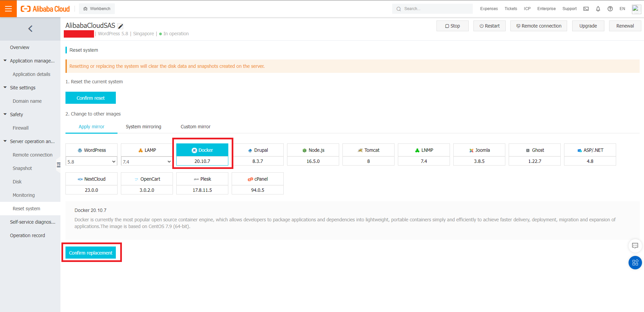
Task: Select the NextCloud application image
Action: 91,183
